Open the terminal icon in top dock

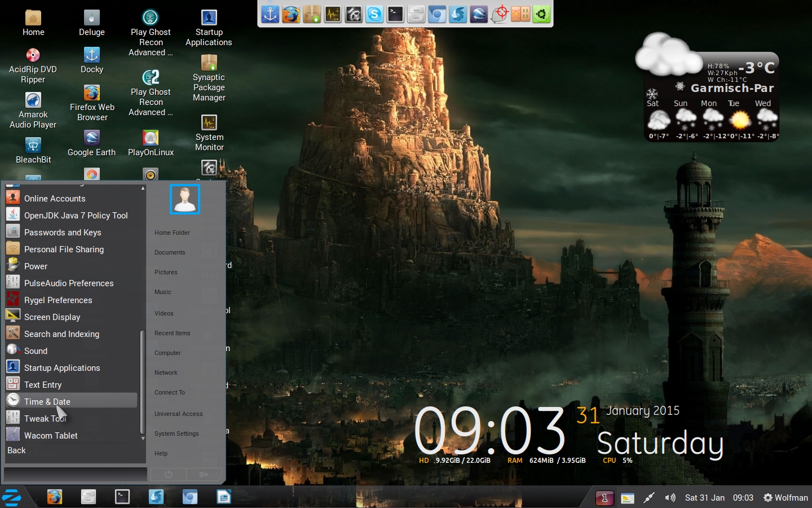coord(395,14)
